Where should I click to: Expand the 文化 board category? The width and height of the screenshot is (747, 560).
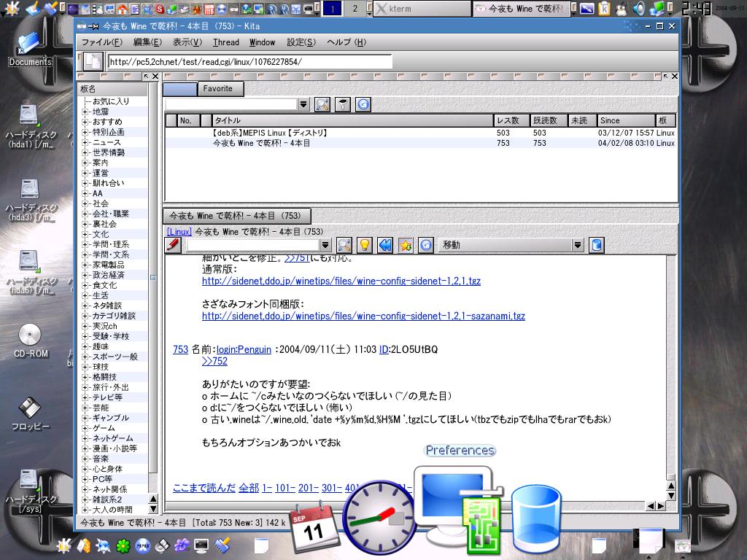coord(85,234)
